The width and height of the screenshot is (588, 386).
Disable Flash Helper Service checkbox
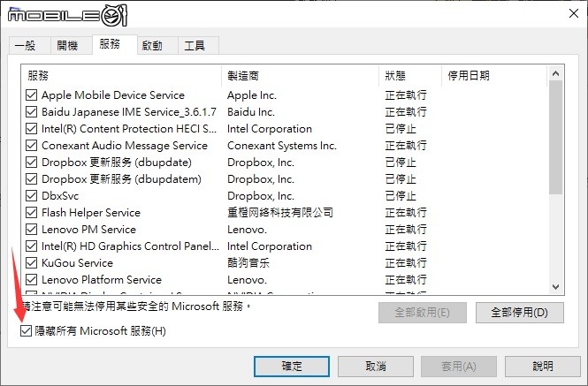click(x=32, y=213)
